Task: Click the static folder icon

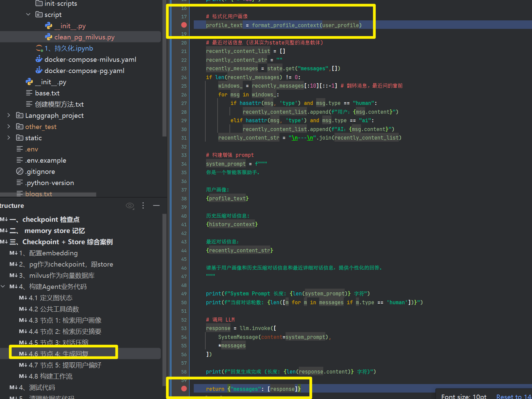Action: [x=20, y=138]
